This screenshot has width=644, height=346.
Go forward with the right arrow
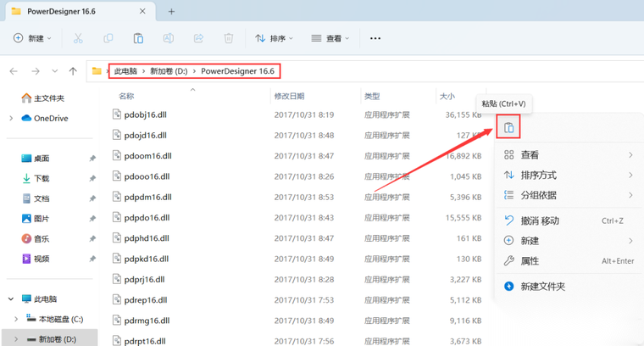click(36, 71)
